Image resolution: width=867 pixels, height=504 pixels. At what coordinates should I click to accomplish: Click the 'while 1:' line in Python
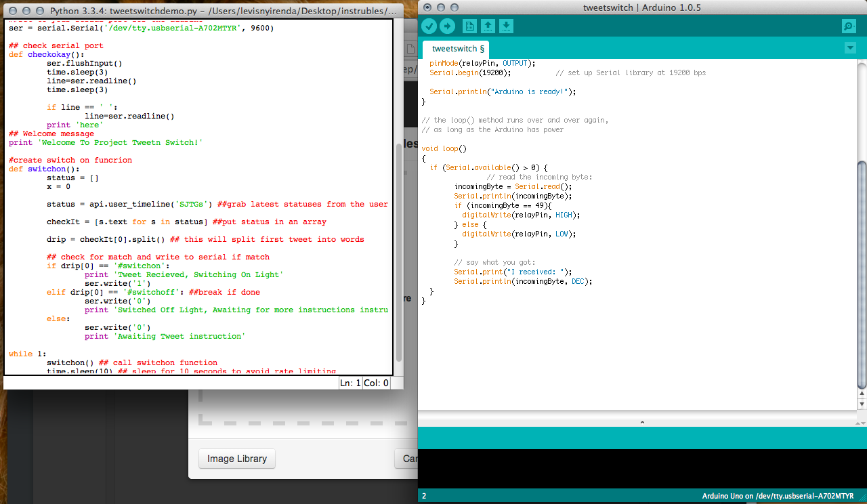28,354
